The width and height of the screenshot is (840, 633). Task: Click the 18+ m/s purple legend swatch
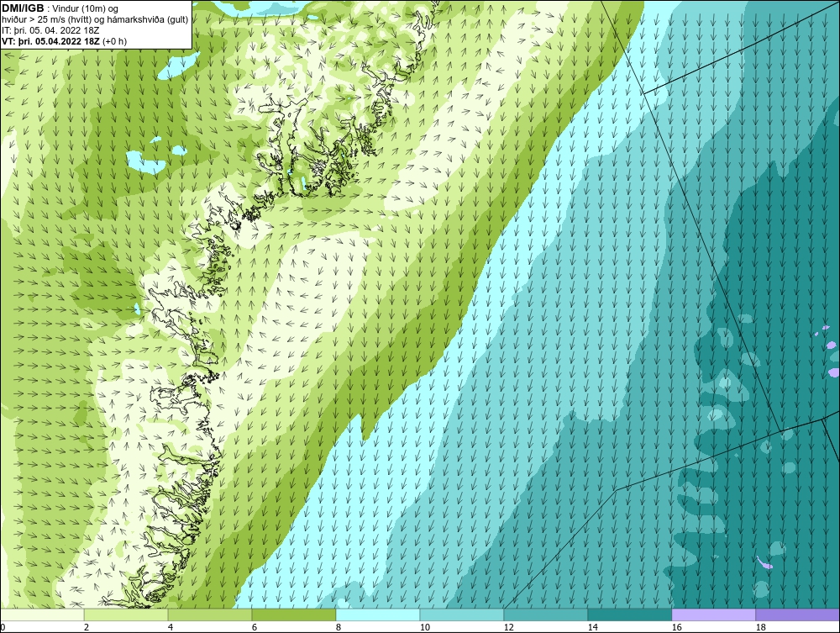click(798, 615)
